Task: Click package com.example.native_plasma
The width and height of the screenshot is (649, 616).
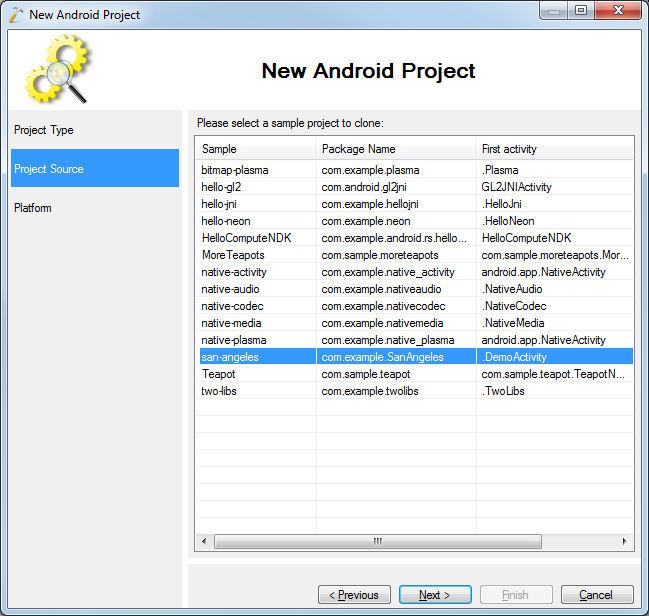Action: (x=388, y=340)
